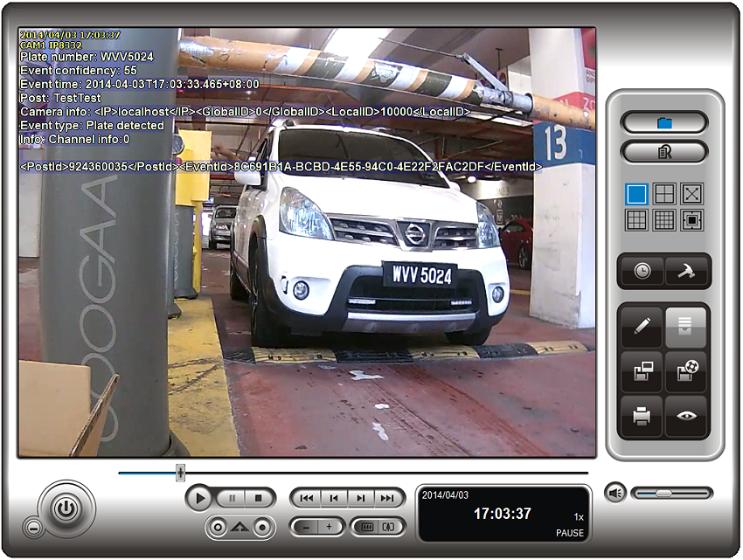This screenshot has height=560, width=743.
Task: Toggle the eye display option
Action: point(686,416)
